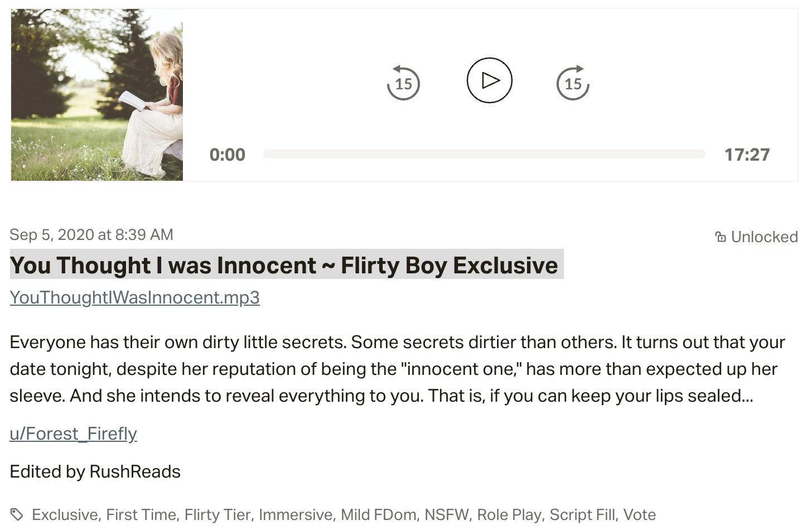Open YouThoughtIWasInnocent.mp3 file link

(x=134, y=297)
